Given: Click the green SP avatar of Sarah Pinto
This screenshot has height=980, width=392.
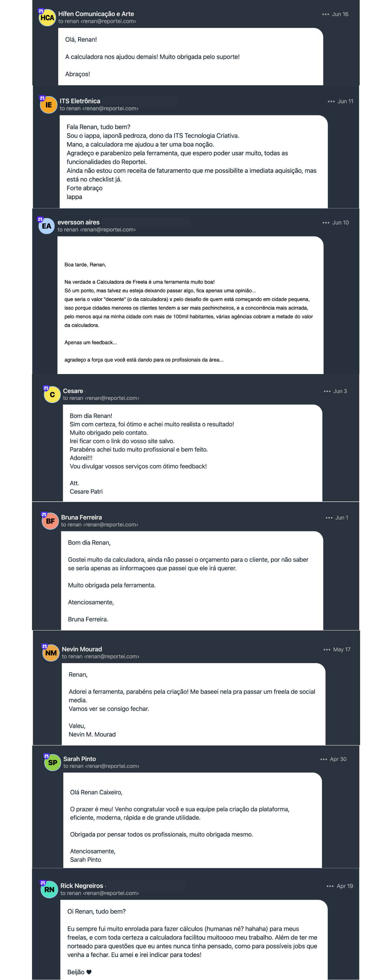Looking at the screenshot, I should point(53,763).
